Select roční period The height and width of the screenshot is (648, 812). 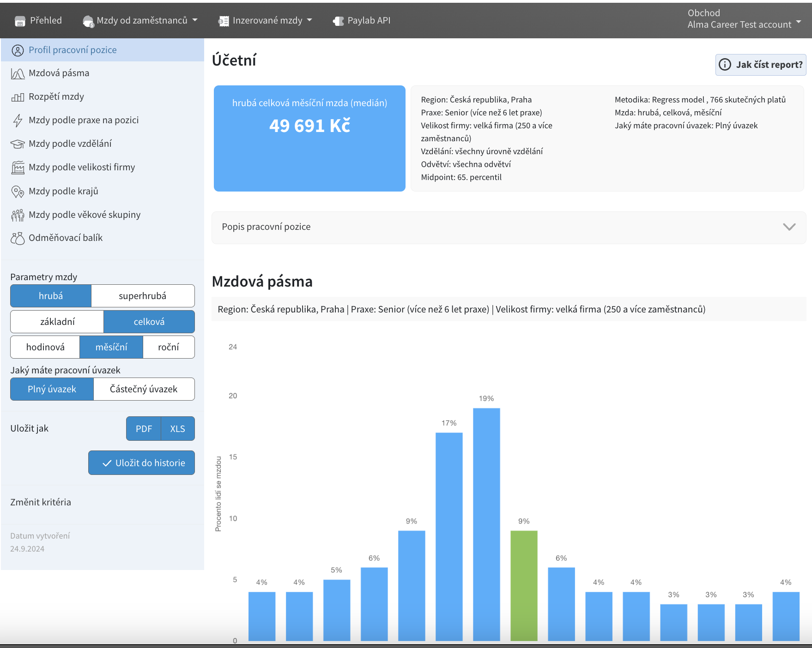[169, 347]
